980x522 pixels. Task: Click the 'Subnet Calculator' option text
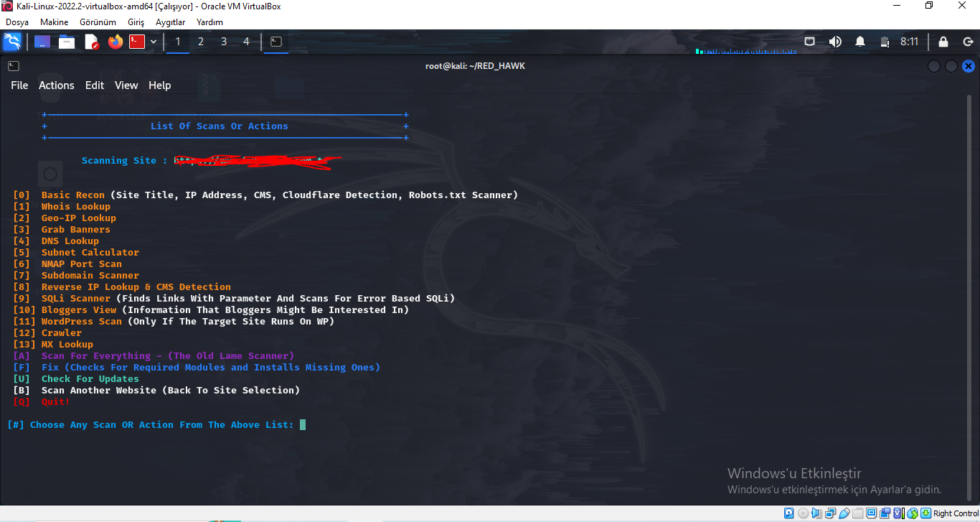tap(90, 253)
